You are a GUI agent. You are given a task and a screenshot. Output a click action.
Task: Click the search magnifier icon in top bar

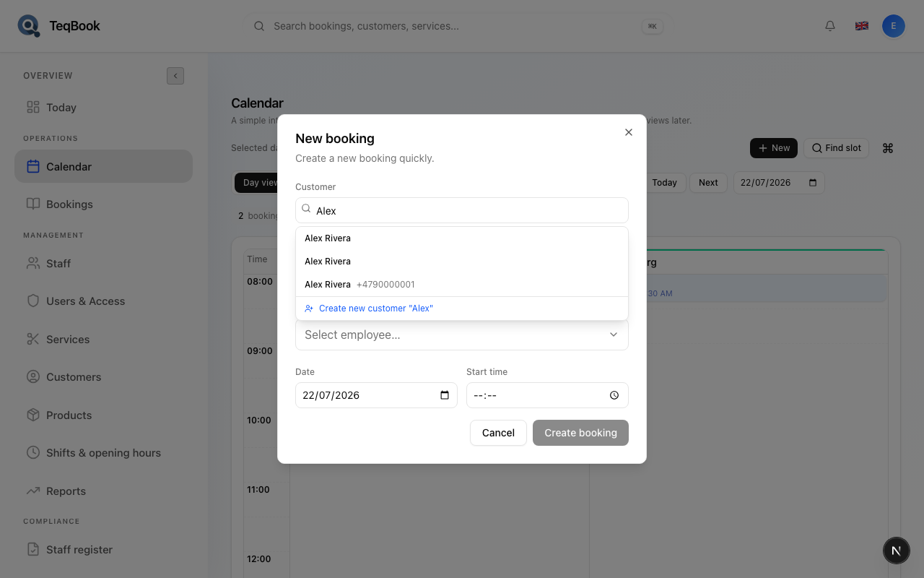[259, 26]
